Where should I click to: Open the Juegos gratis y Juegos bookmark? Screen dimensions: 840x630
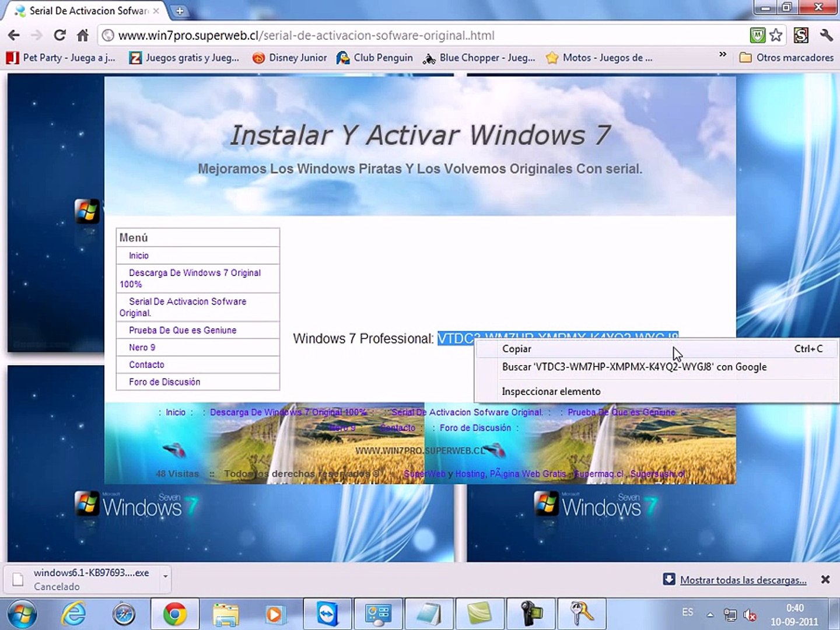click(x=184, y=58)
